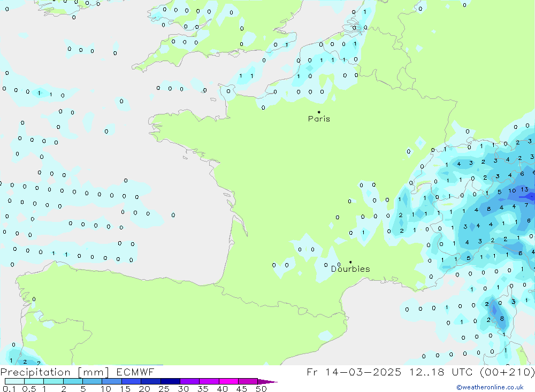Pick the 45–50 mm legend color
The height and width of the screenshot is (392, 535).
(x=248, y=381)
